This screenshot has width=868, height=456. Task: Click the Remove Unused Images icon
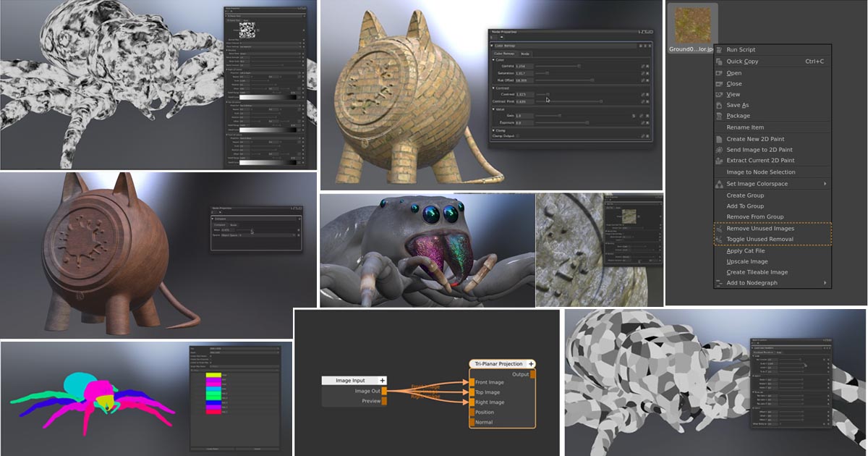[719, 229]
